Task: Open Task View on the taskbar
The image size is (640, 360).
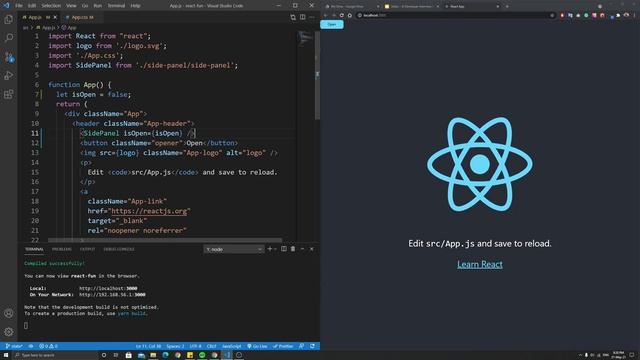Action: (116, 355)
